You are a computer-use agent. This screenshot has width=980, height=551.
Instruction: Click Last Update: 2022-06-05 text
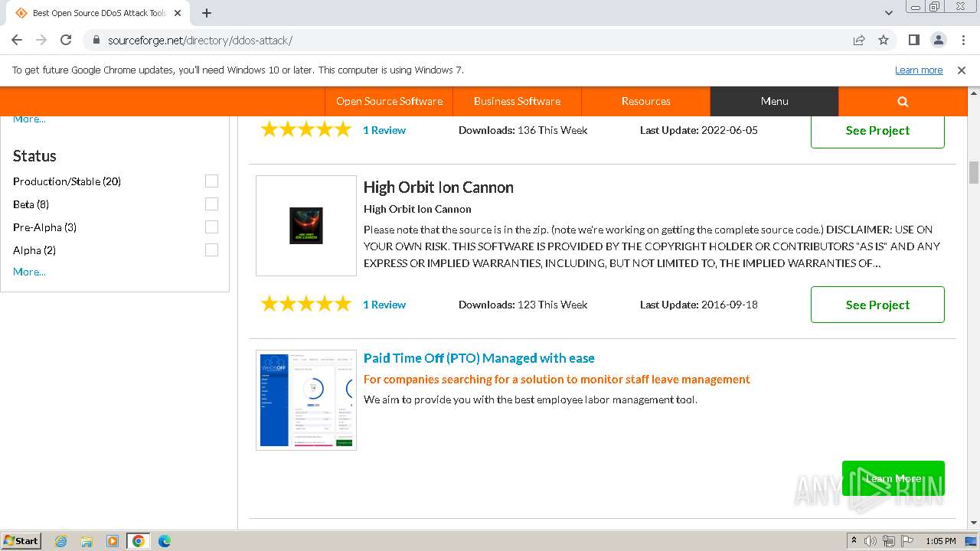click(x=699, y=130)
